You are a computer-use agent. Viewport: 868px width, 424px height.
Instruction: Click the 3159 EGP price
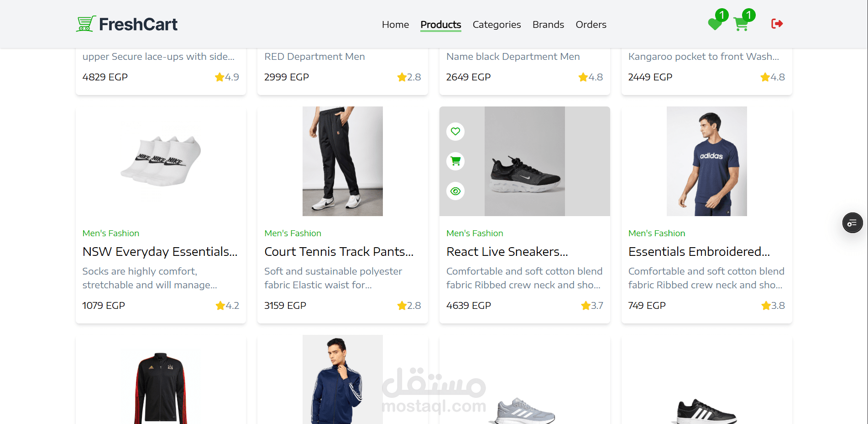pos(285,306)
